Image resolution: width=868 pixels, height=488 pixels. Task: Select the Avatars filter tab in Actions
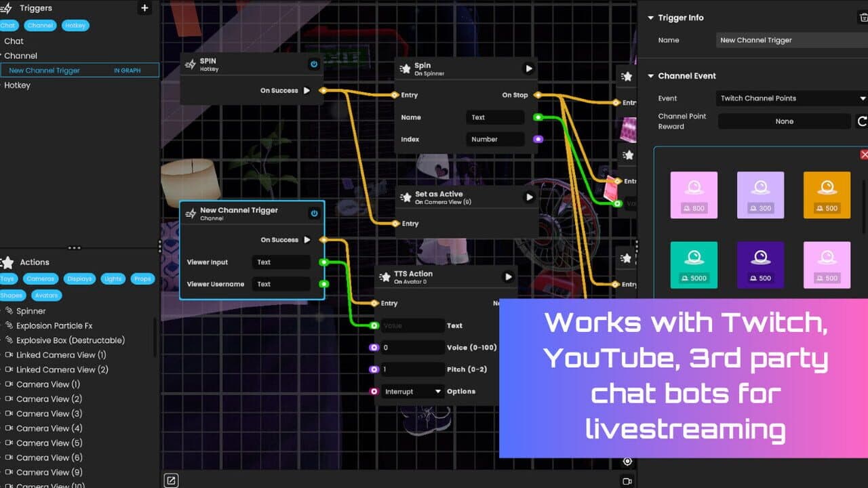point(46,295)
